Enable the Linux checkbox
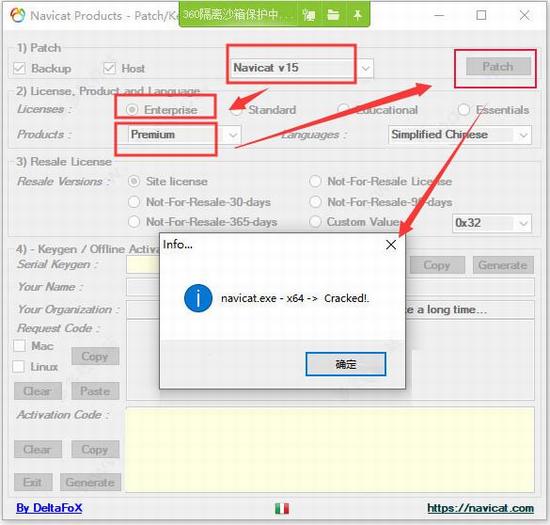550x525 pixels. tap(19, 366)
